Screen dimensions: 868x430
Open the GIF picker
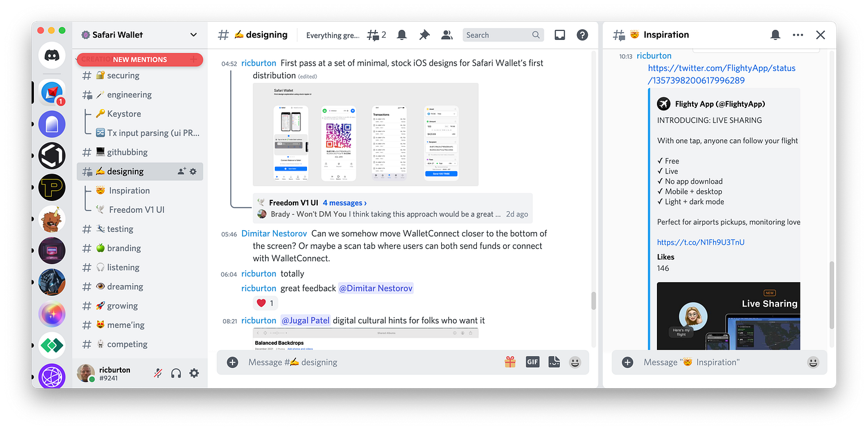pyautogui.click(x=532, y=362)
